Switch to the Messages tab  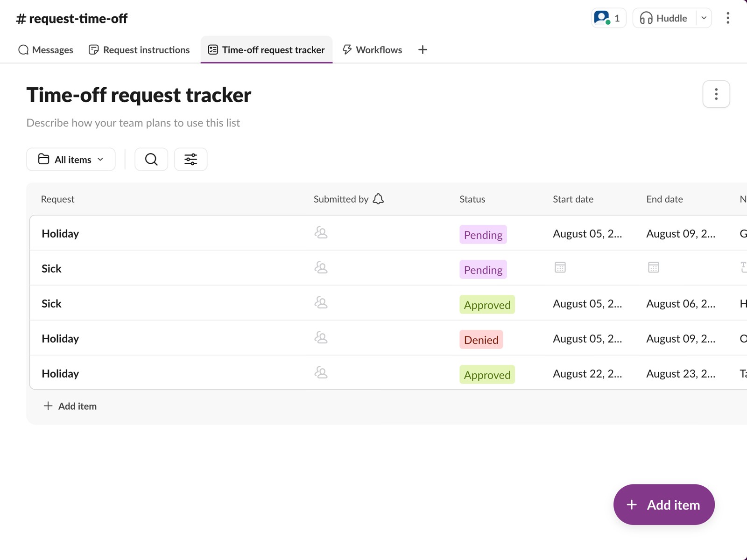(46, 50)
